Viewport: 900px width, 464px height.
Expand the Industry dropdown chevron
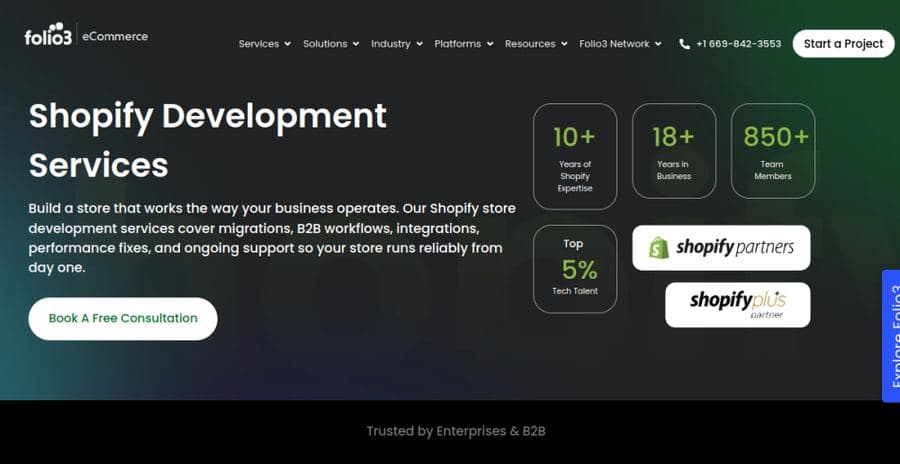point(420,44)
